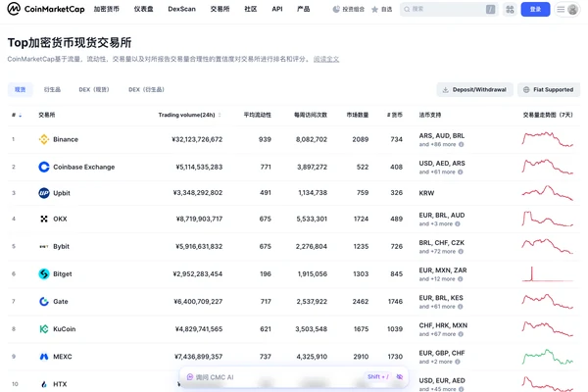Screen dimensions: 588x392
Task: Show info icon for OKX fiat currencies
Action: click(458, 224)
